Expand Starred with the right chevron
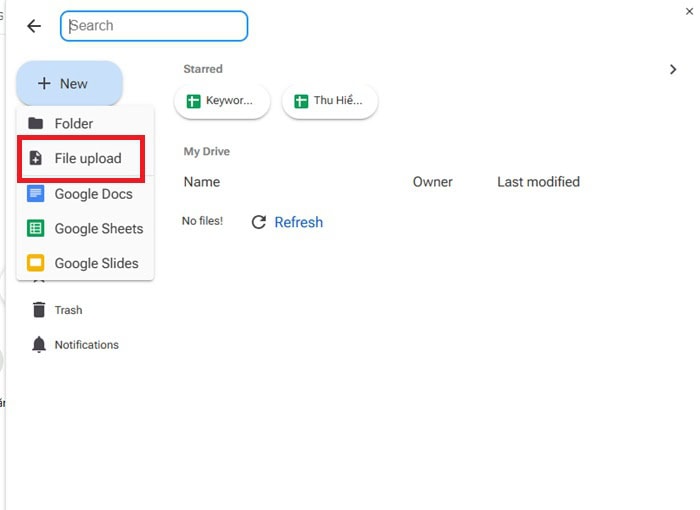The width and height of the screenshot is (700, 510). point(673,70)
